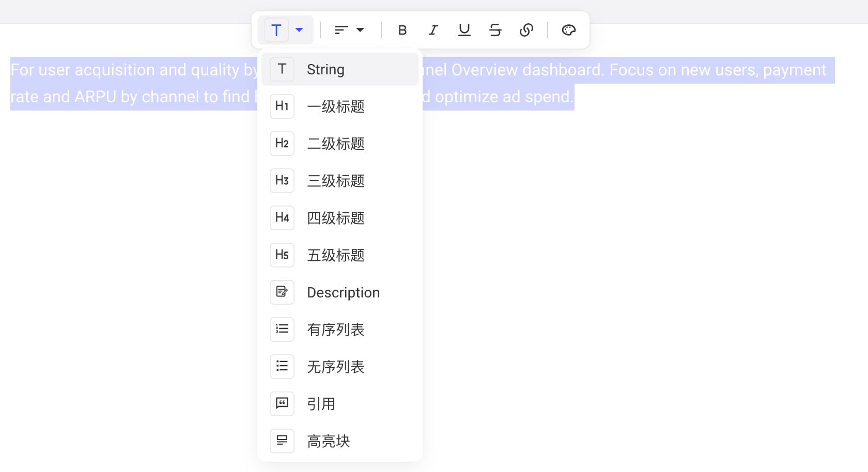Apply 有序列表 ordered list
868x472 pixels.
pos(340,329)
